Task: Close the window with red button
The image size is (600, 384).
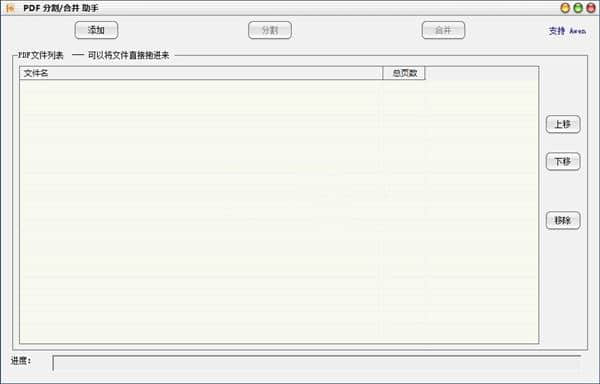Action: (591, 8)
